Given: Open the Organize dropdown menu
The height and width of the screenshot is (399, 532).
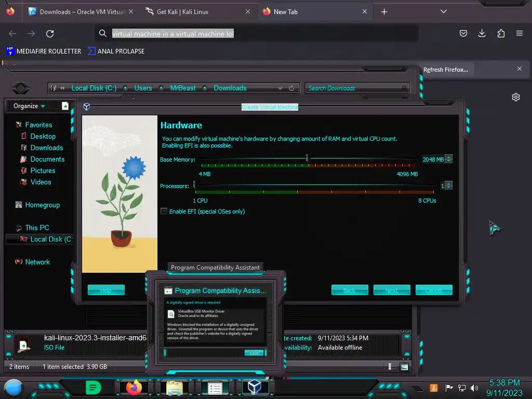Looking at the screenshot, I should coord(29,106).
